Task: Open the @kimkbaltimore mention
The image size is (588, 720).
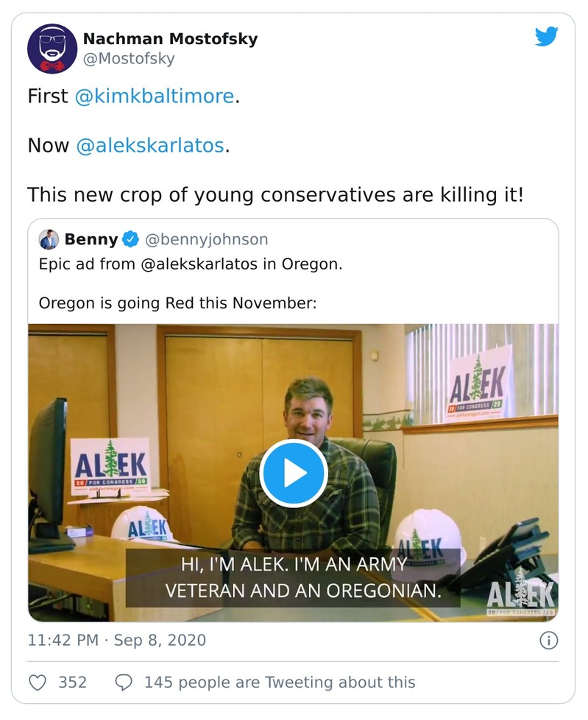Action: (x=154, y=96)
